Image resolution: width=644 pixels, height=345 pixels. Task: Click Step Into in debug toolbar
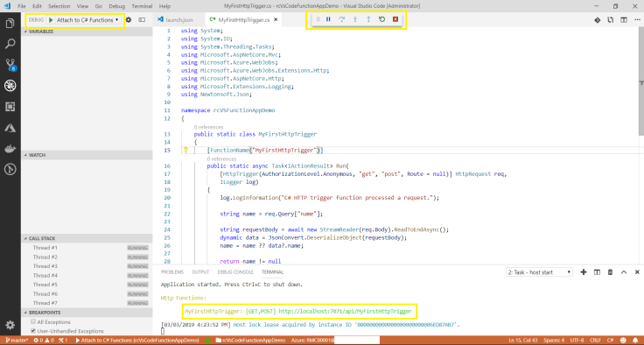click(355, 19)
